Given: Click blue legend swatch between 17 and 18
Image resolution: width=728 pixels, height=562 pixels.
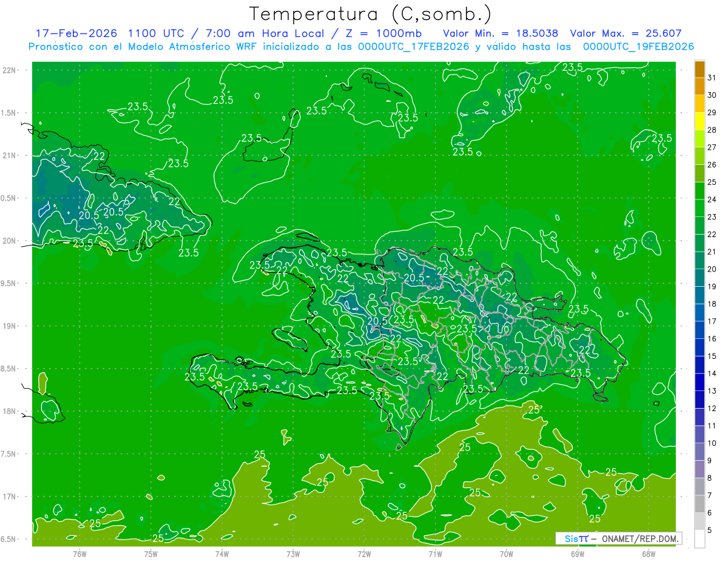Looking at the screenshot, I should click(699, 313).
